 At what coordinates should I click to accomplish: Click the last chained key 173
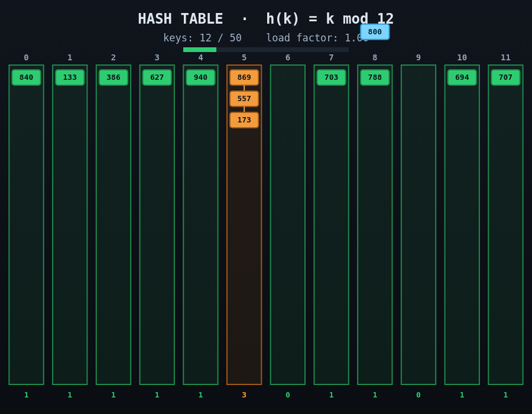pos(244,120)
